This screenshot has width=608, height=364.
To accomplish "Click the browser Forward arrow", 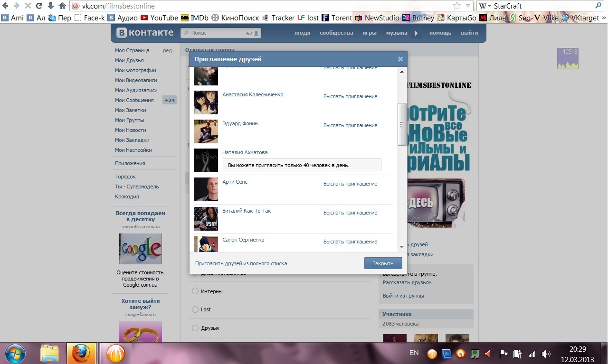I will coord(17,6).
